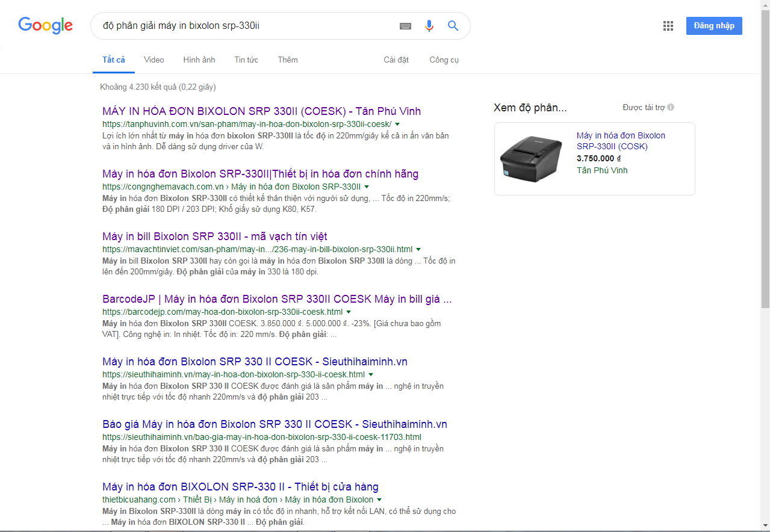Open Máy in hóa đơn Sieuthihaiminh.vn result
770x532 pixels.
255,362
